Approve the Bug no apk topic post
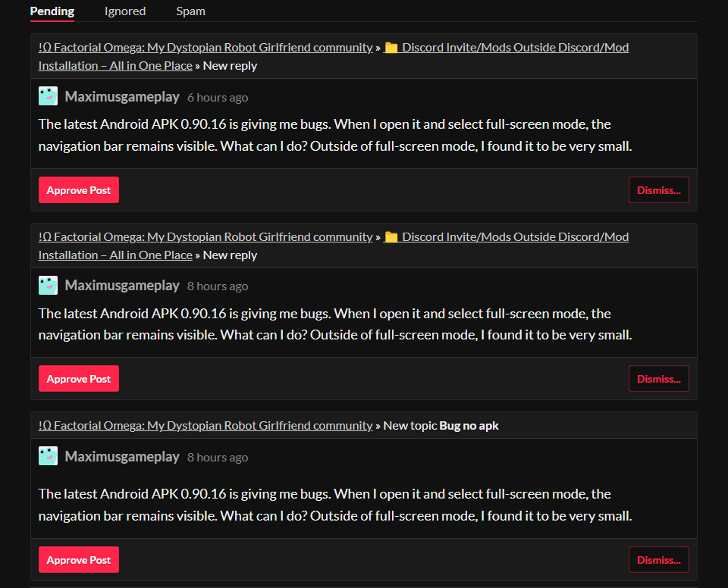Image resolution: width=728 pixels, height=588 pixels. (x=79, y=560)
